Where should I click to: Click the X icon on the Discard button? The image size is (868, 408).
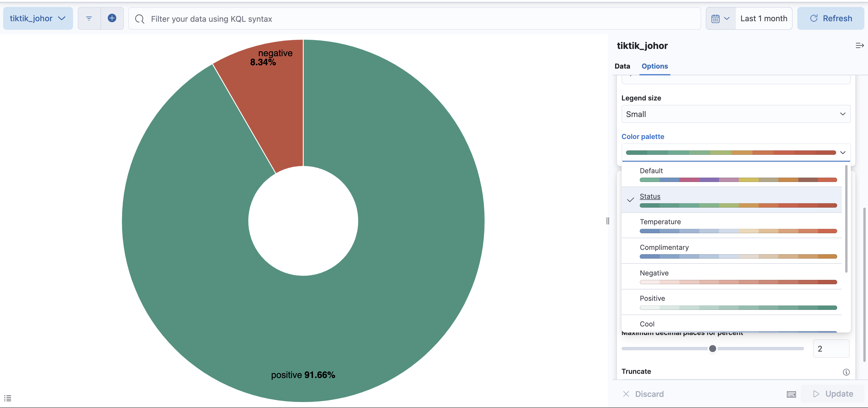click(626, 394)
